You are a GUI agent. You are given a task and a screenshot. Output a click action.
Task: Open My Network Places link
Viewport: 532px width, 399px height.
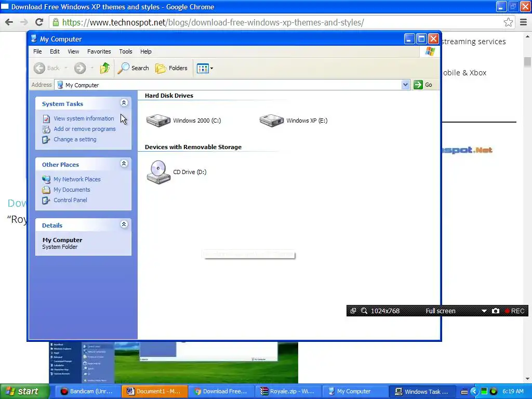pos(77,179)
